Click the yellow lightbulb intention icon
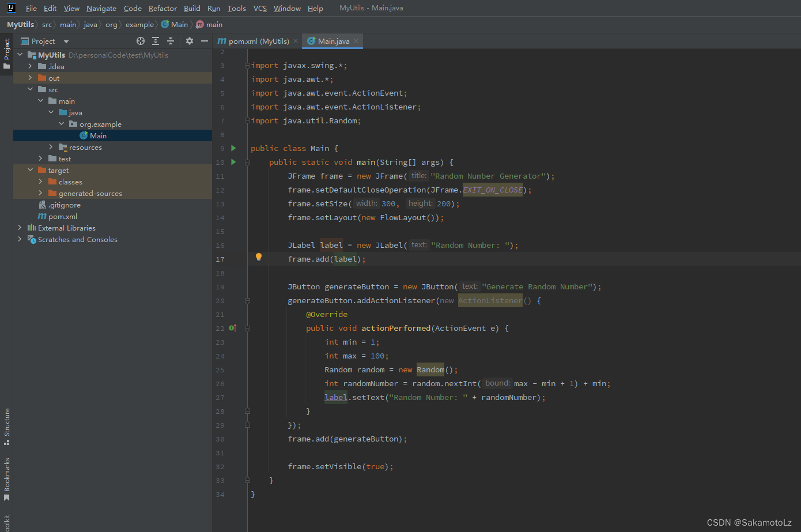 pyautogui.click(x=259, y=257)
